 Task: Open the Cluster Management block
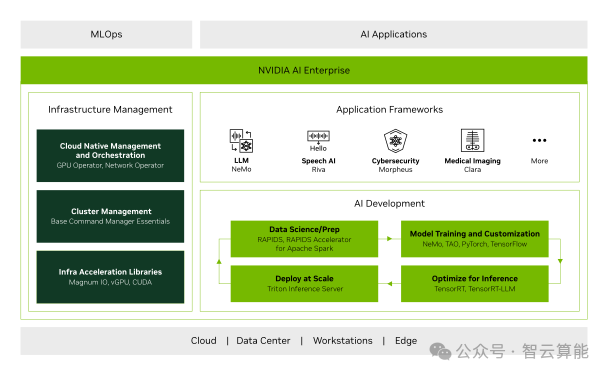click(110, 216)
